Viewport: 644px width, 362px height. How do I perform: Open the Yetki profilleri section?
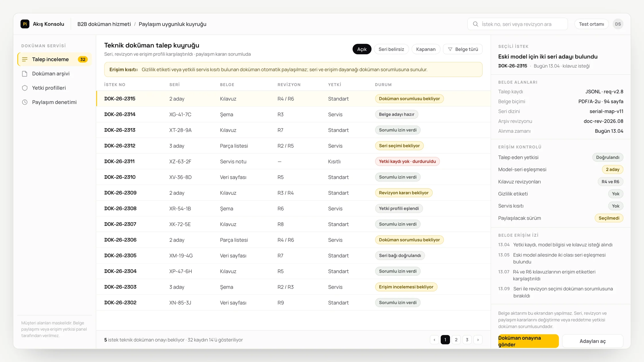click(x=55, y=88)
